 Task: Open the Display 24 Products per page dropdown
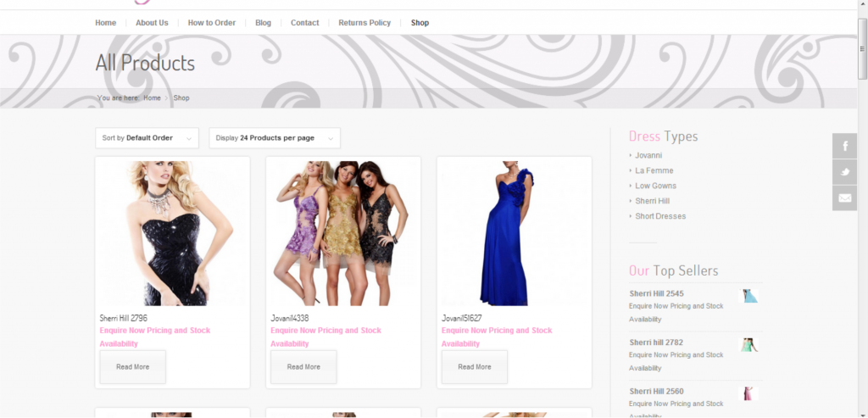click(275, 138)
